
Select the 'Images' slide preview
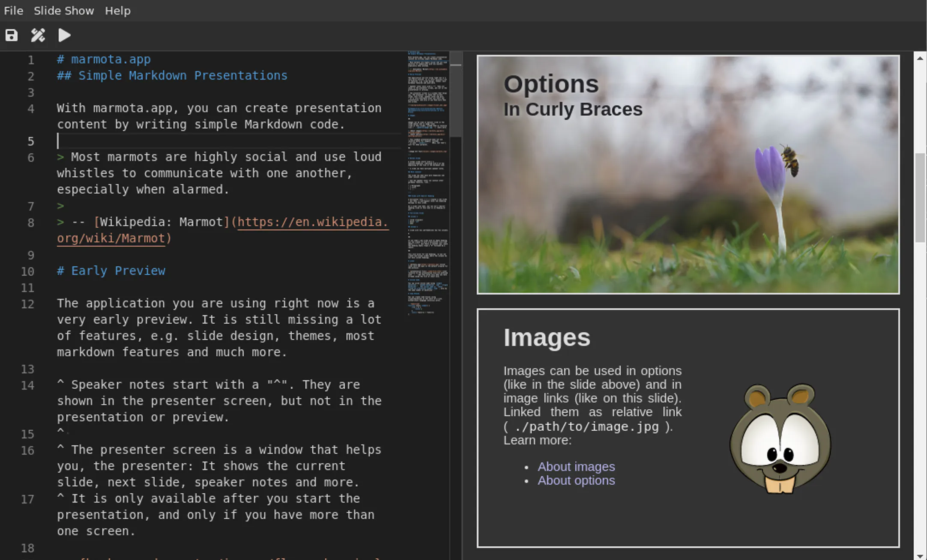pos(688,428)
